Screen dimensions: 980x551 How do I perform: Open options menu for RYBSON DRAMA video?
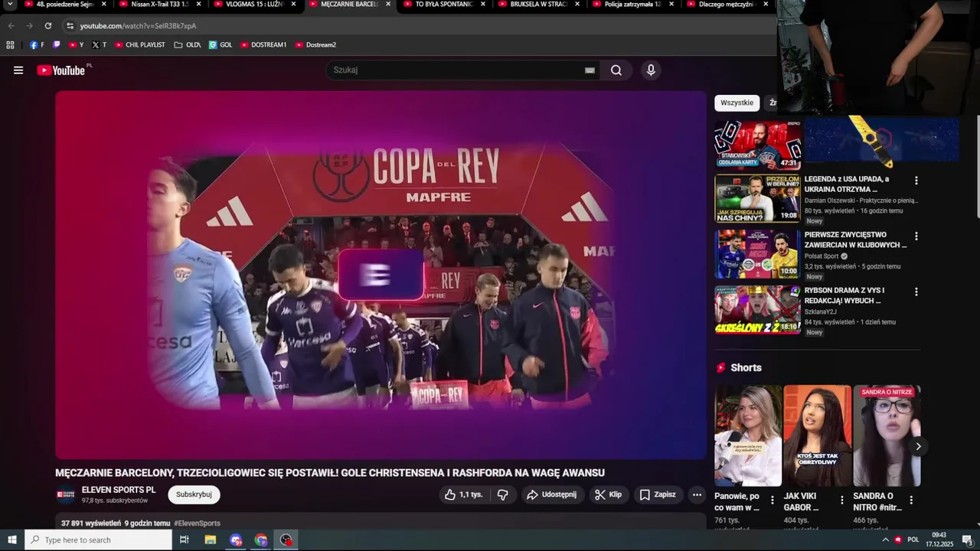[916, 292]
